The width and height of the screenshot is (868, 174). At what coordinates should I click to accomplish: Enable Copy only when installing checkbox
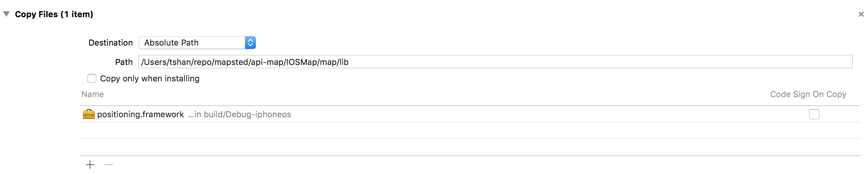tap(92, 78)
